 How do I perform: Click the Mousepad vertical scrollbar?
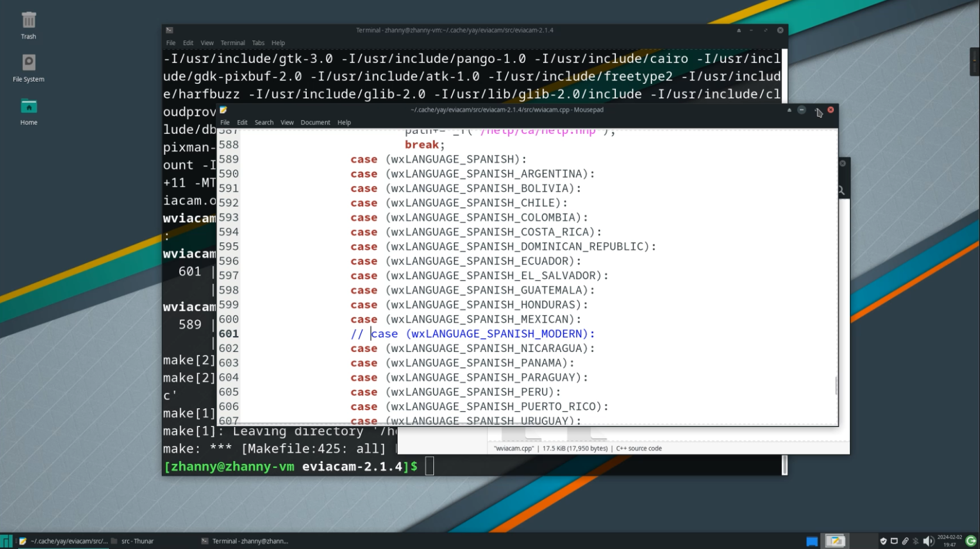[x=836, y=386]
